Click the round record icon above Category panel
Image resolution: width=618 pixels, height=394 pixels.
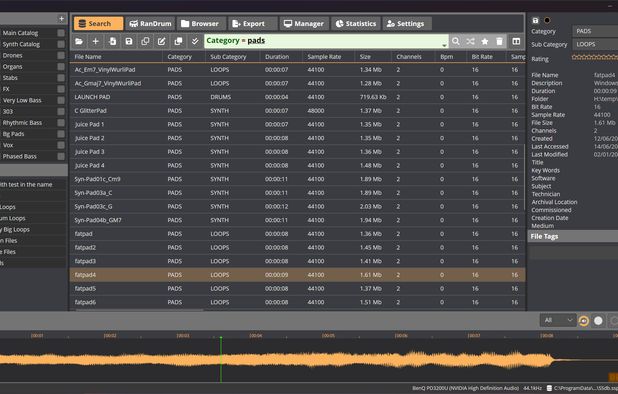coord(547,20)
